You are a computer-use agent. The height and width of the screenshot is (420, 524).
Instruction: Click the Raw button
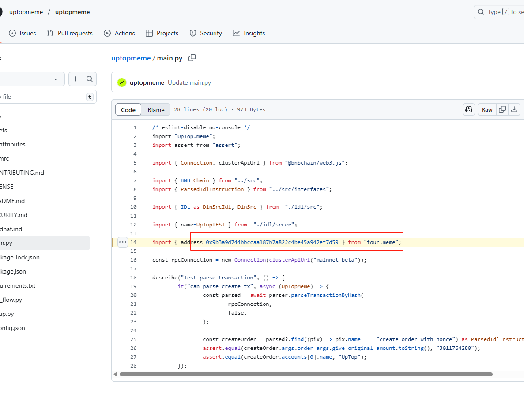[x=487, y=109]
